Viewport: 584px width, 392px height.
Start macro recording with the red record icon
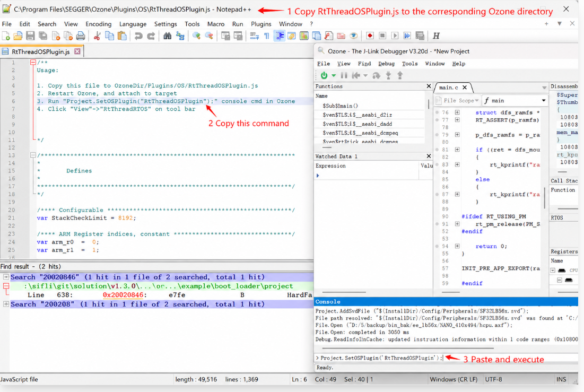[x=370, y=36]
